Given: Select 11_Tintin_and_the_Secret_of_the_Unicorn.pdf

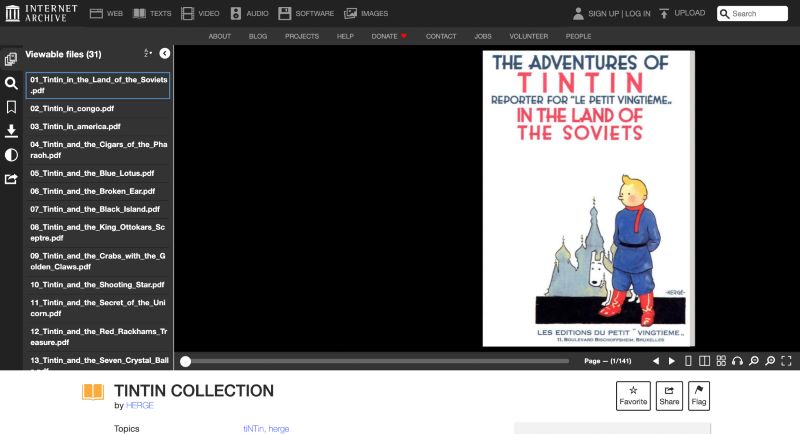Looking at the screenshot, I should (x=98, y=308).
